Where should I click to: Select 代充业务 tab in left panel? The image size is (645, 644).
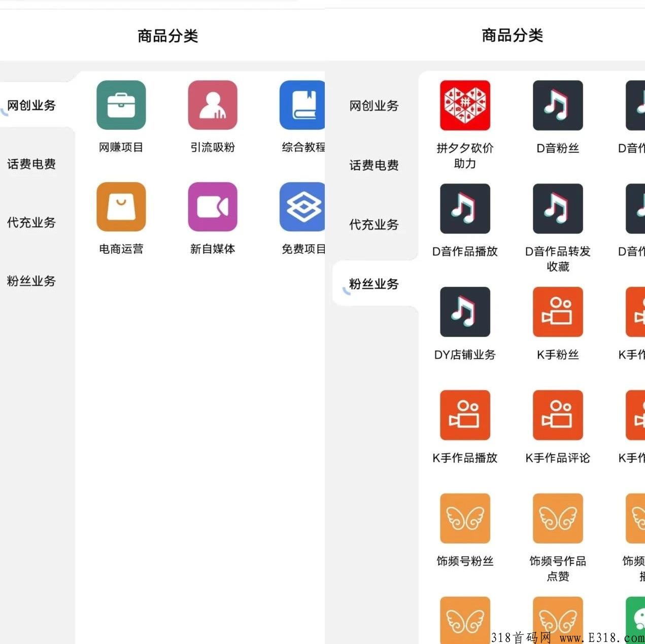31,222
